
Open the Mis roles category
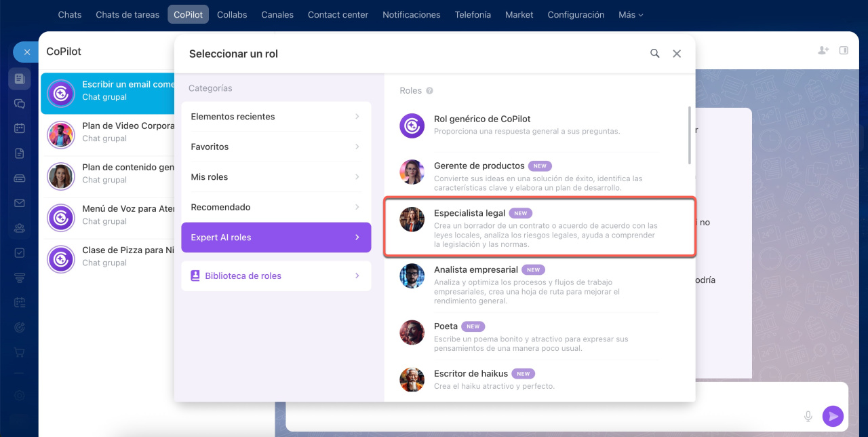[x=276, y=177]
